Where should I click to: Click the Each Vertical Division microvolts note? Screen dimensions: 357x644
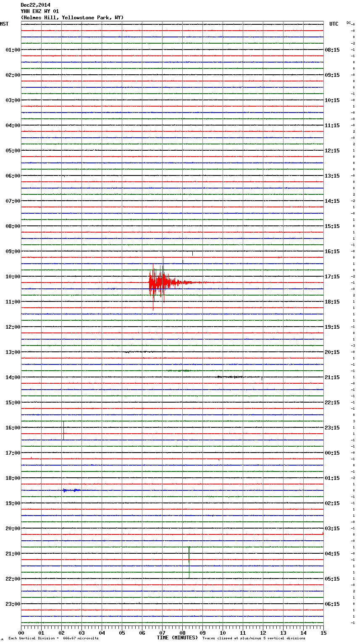(x=53, y=638)
